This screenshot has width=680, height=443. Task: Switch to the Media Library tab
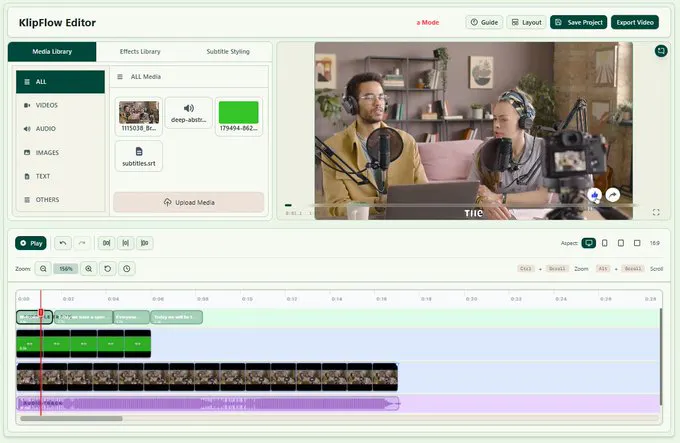[x=52, y=52]
